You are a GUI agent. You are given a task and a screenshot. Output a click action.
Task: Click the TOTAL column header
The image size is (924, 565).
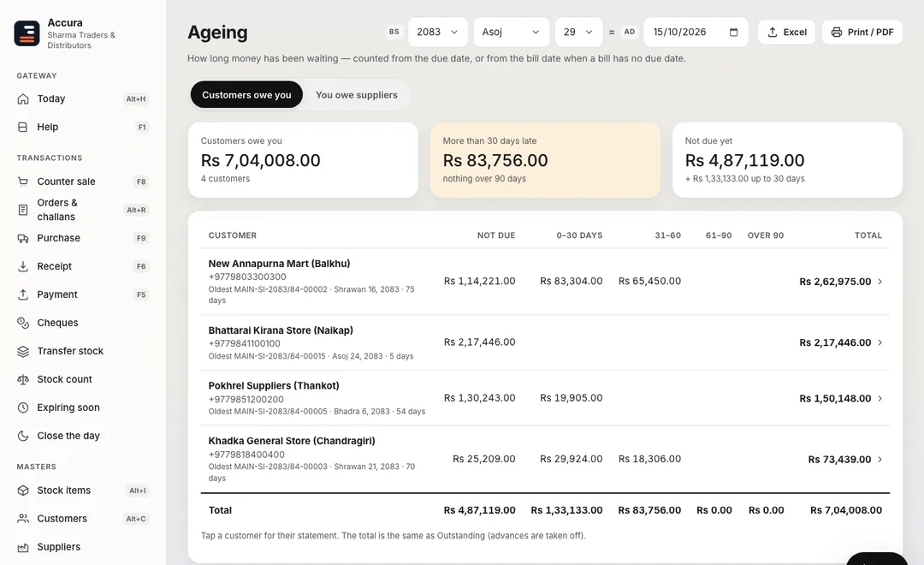pos(868,235)
